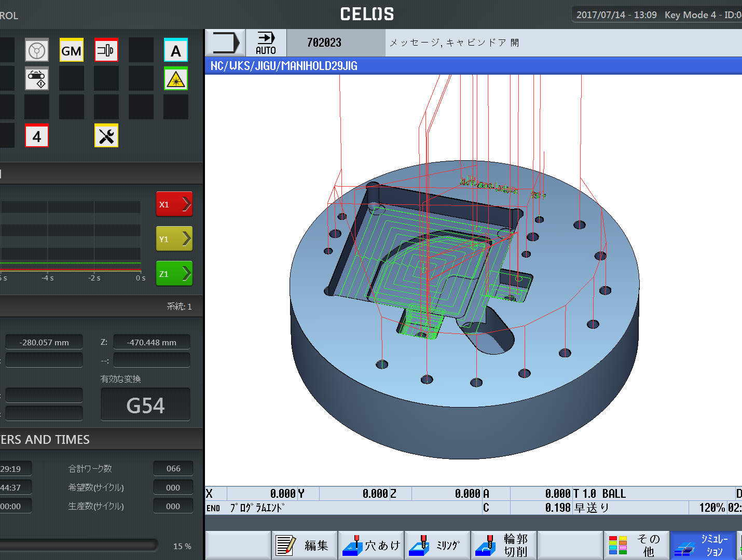The image size is (742, 560).
Task: Click the laser warning triangle icon
Action: 176,79
